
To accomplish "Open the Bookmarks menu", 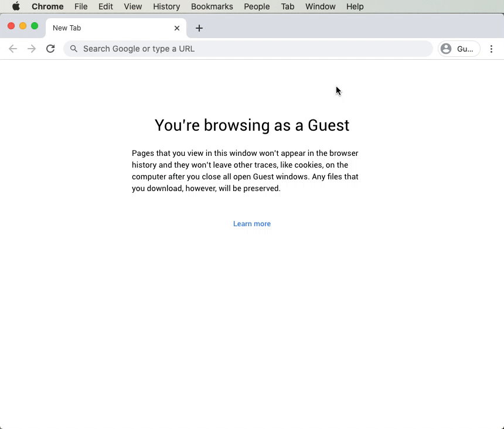I will point(212,6).
